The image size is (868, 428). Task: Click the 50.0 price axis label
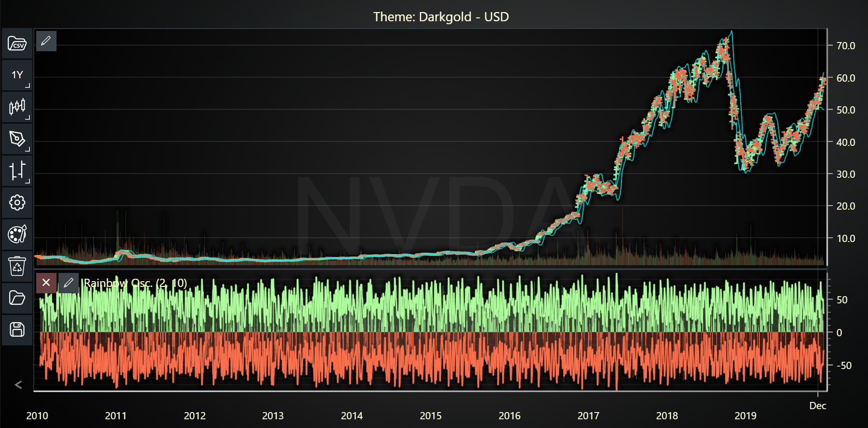tap(846, 110)
